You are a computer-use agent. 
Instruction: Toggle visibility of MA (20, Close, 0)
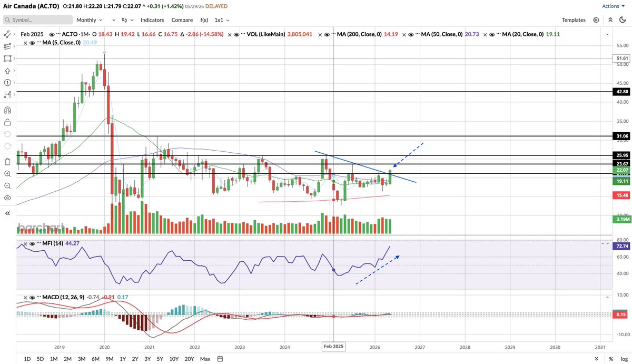pyautogui.click(x=492, y=34)
